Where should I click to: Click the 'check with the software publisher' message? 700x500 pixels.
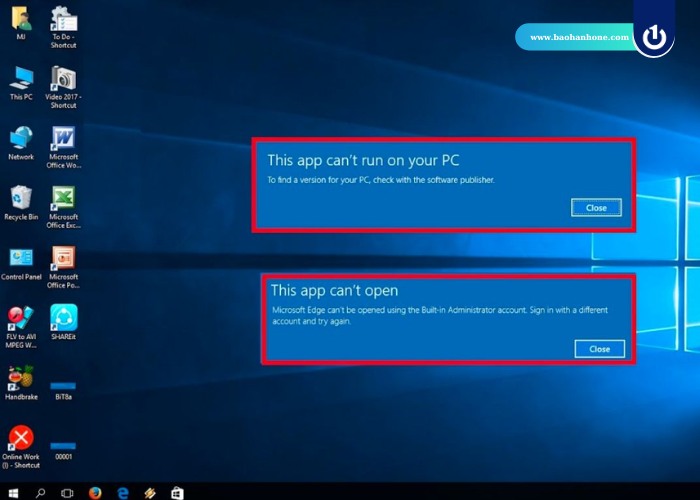tap(381, 180)
